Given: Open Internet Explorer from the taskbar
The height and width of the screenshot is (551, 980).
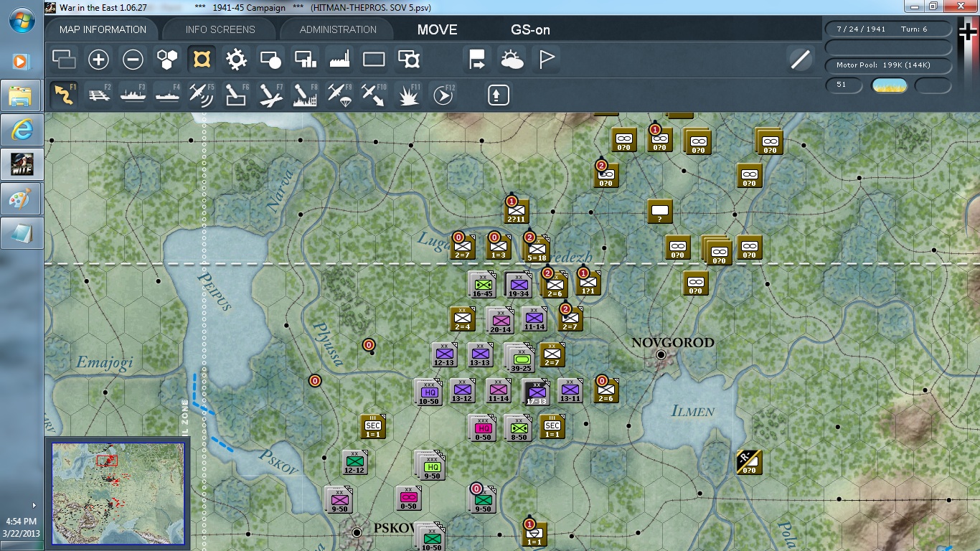Looking at the screenshot, I should pyautogui.click(x=22, y=129).
